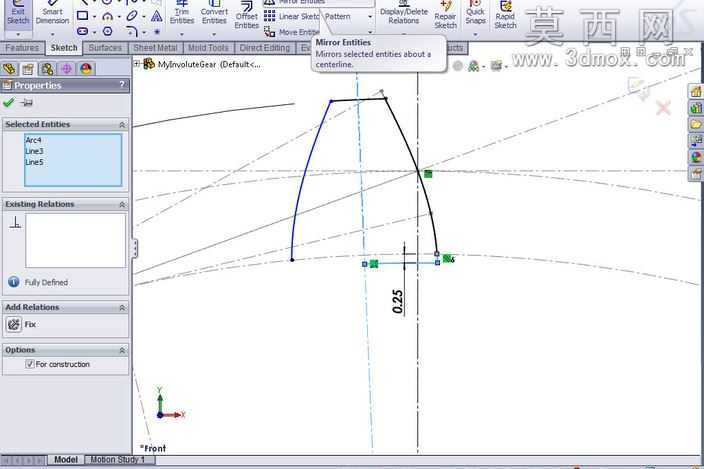Viewport: 704px width, 469px height.
Task: Select Arc4 in Selected Entities list
Action: pyautogui.click(x=33, y=140)
